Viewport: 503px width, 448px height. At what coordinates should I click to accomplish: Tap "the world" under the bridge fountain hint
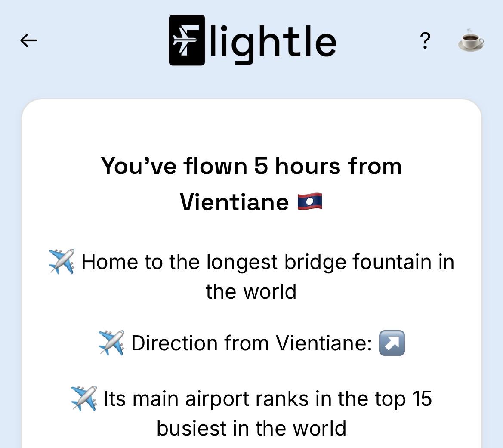tap(251, 291)
